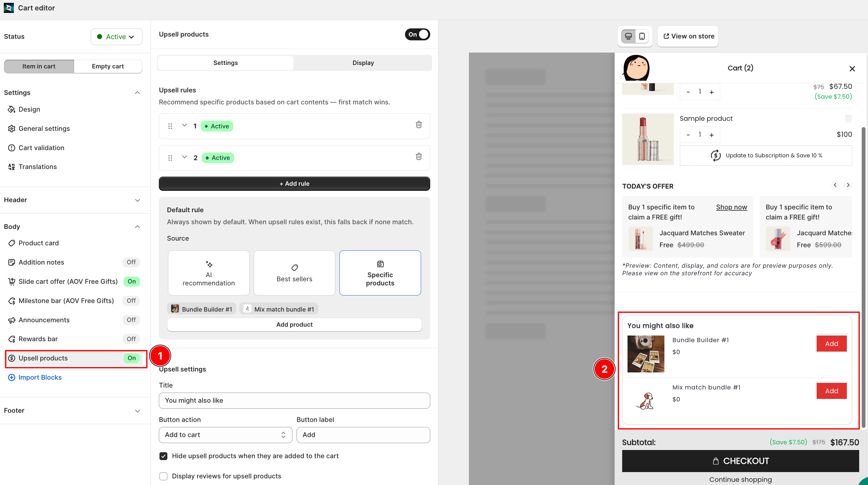Grab the drag handle of rule 1
The width and height of the screenshot is (868, 485).
170,126
